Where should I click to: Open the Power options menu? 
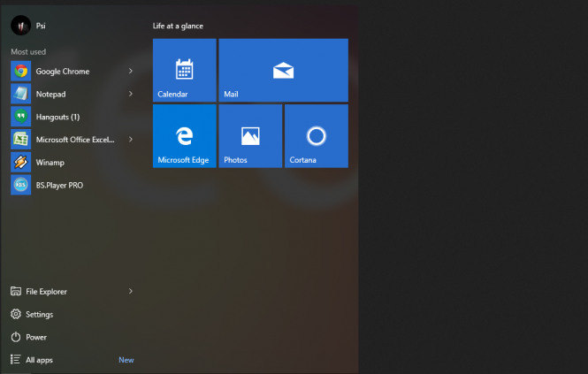coord(35,337)
